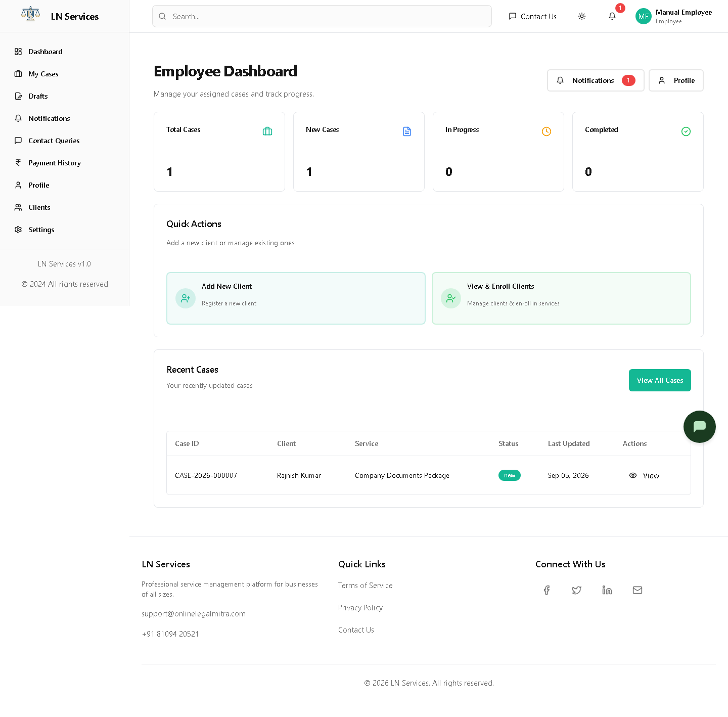Select Contact Queries in sidebar

65,141
